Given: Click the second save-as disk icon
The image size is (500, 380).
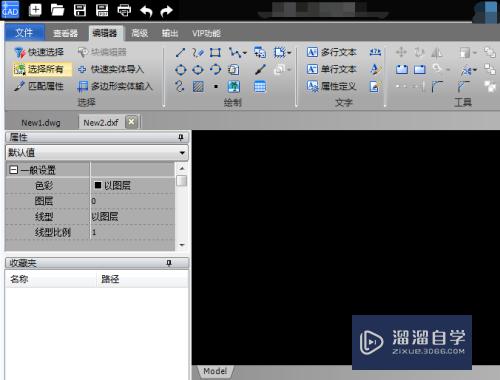Looking at the screenshot, I should point(102,10).
